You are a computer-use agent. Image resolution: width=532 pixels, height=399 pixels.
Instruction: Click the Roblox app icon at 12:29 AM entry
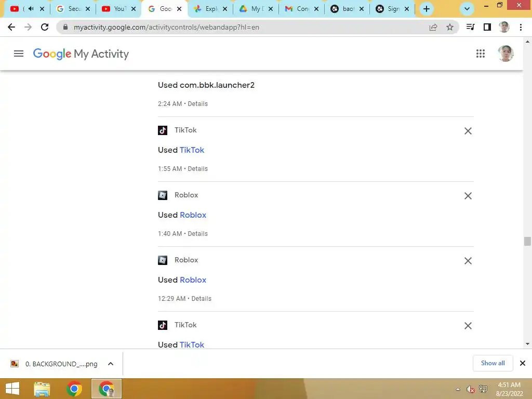coord(163,260)
